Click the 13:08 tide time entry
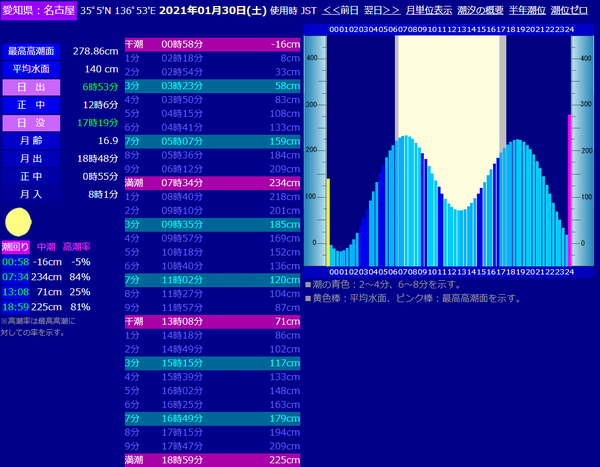 [x=16, y=292]
